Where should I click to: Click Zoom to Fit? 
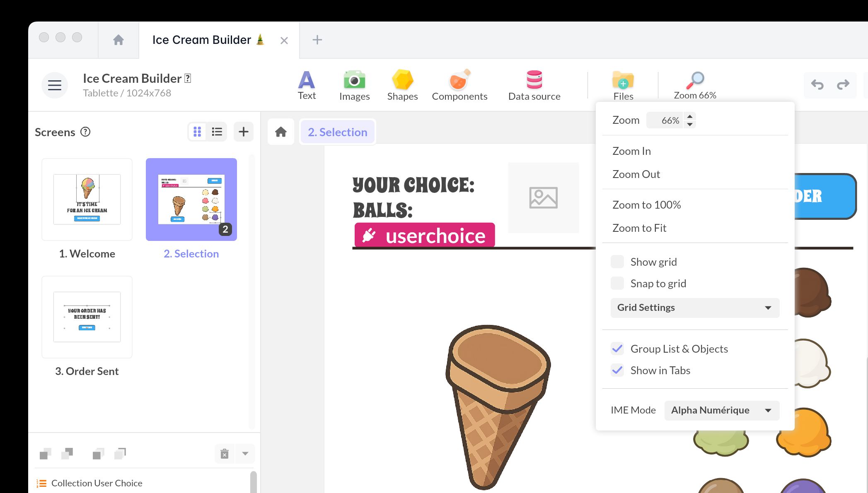pos(639,228)
